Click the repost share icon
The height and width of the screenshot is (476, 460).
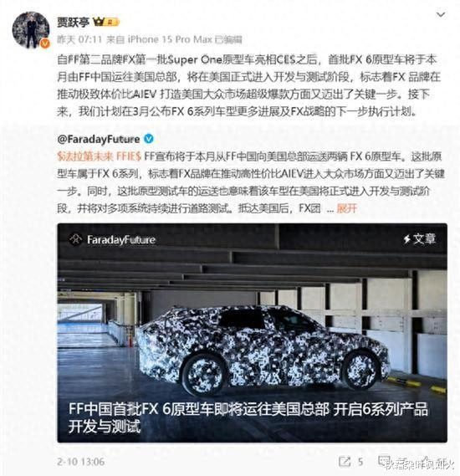(x=345, y=462)
